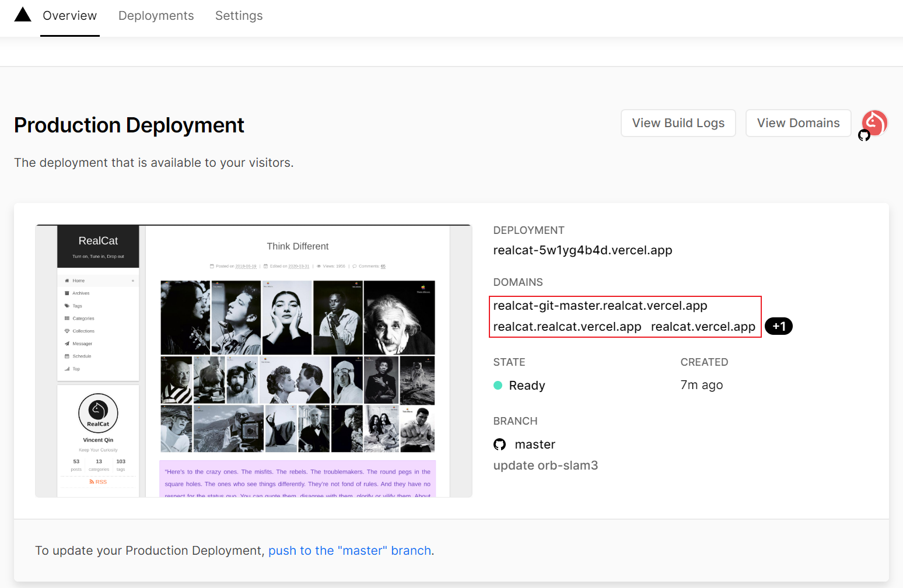Click the RealCat circular logo in preview
The image size is (903, 588).
(98, 413)
